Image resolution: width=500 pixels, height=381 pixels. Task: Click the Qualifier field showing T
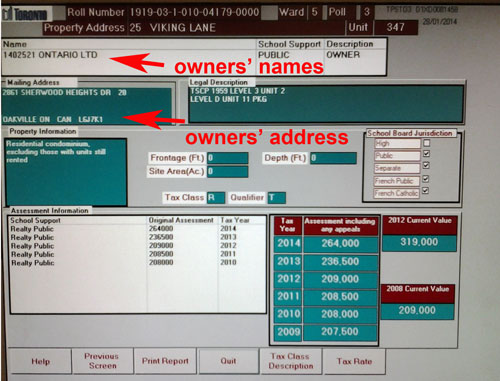pos(277,198)
